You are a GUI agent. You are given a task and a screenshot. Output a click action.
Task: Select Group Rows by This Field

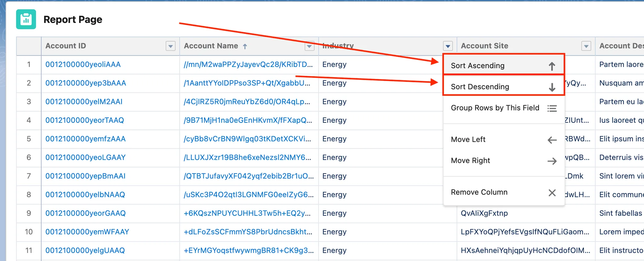(495, 108)
